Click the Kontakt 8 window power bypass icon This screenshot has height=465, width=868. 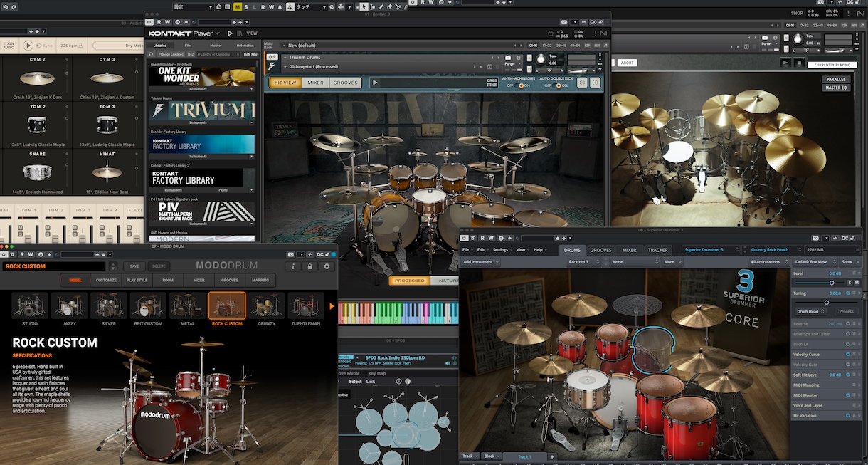coord(151,22)
